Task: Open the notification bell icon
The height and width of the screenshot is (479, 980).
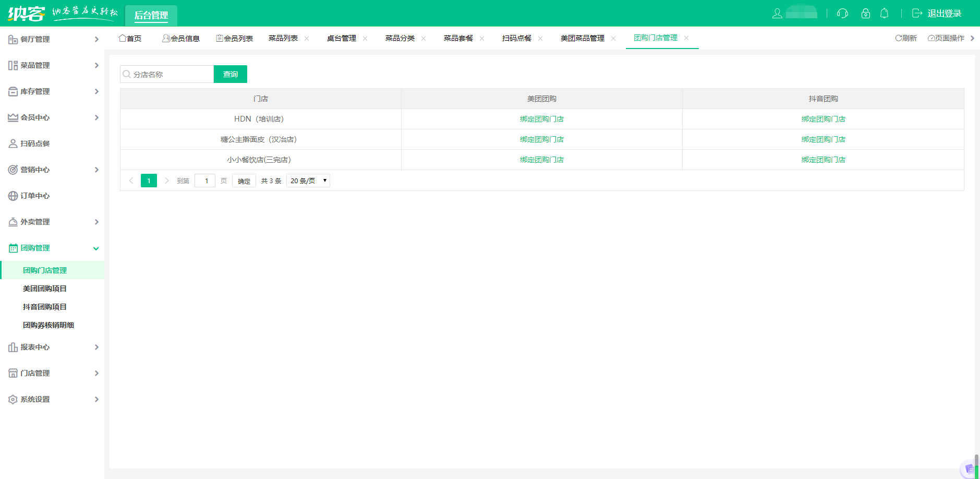Action: 885,14
